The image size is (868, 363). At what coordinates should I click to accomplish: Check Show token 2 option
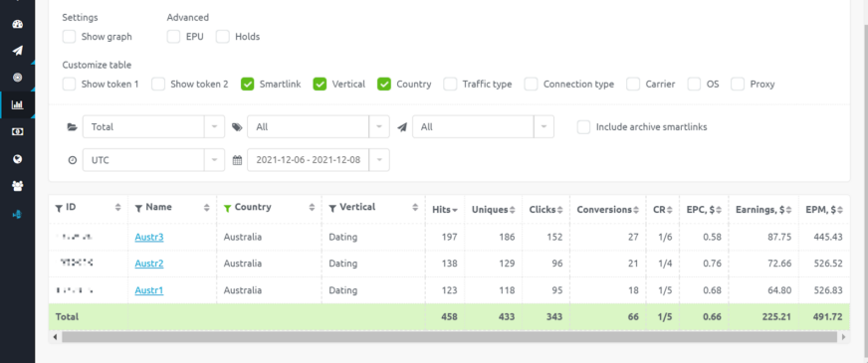click(x=158, y=85)
